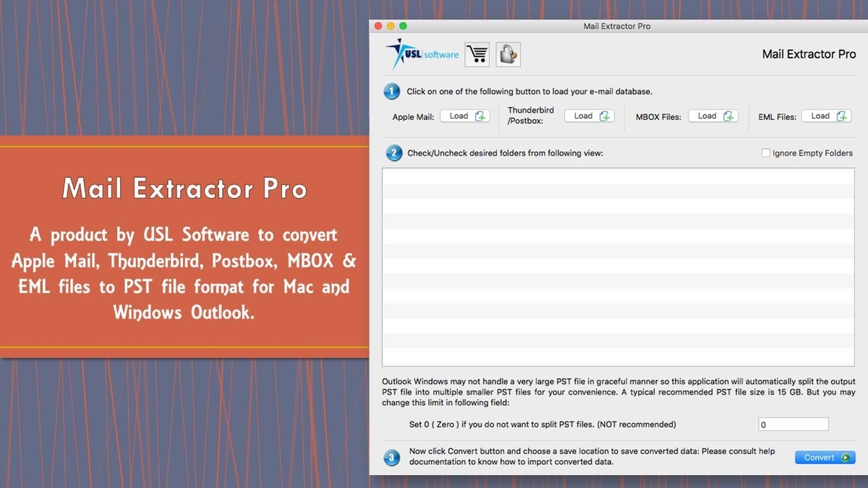Click the PST split size input field
This screenshot has height=488, width=868.
(x=793, y=424)
